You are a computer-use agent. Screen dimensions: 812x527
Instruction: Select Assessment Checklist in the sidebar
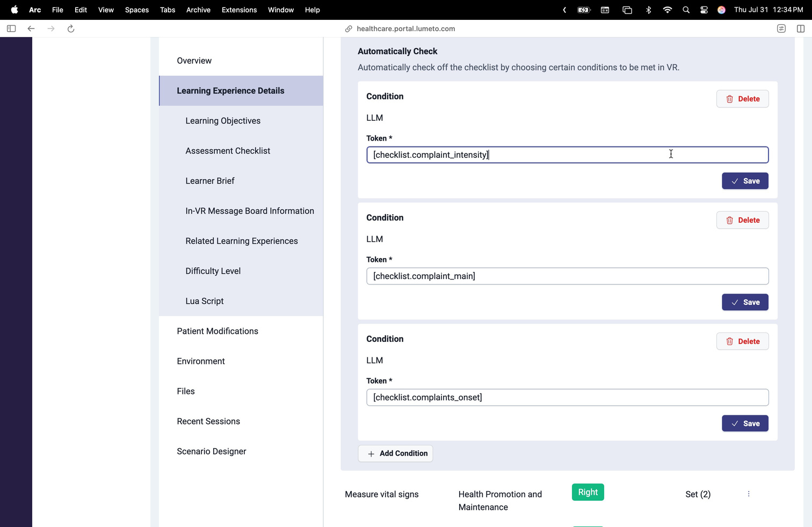point(228,151)
